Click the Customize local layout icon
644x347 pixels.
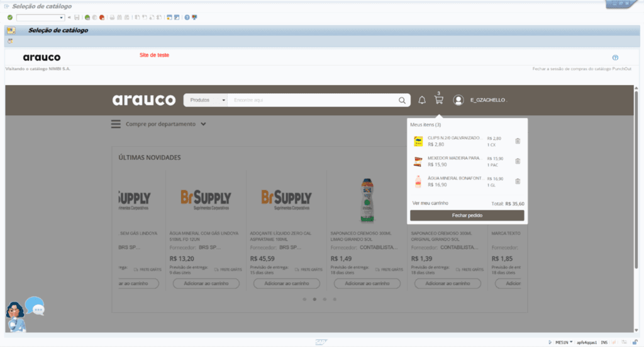pyautogui.click(x=195, y=17)
